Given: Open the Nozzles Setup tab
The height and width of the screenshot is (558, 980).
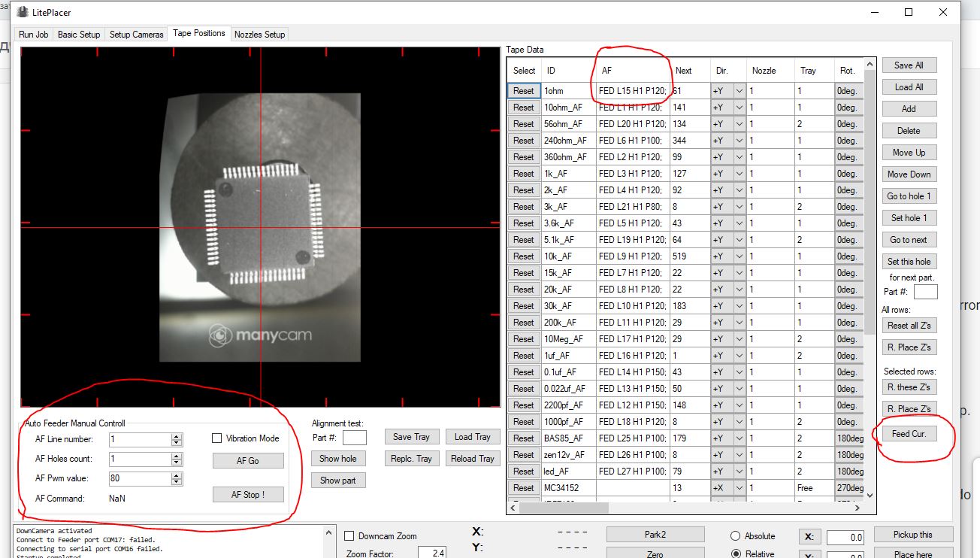Looking at the screenshot, I should [x=259, y=35].
